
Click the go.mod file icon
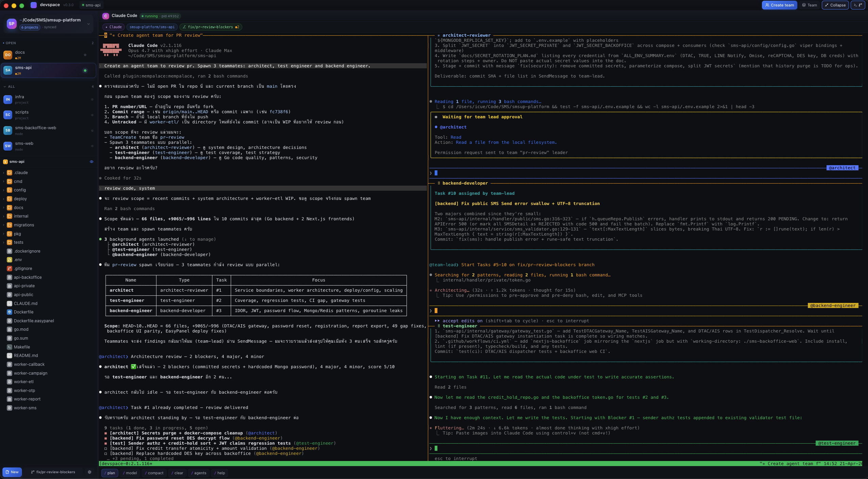[x=10, y=329]
